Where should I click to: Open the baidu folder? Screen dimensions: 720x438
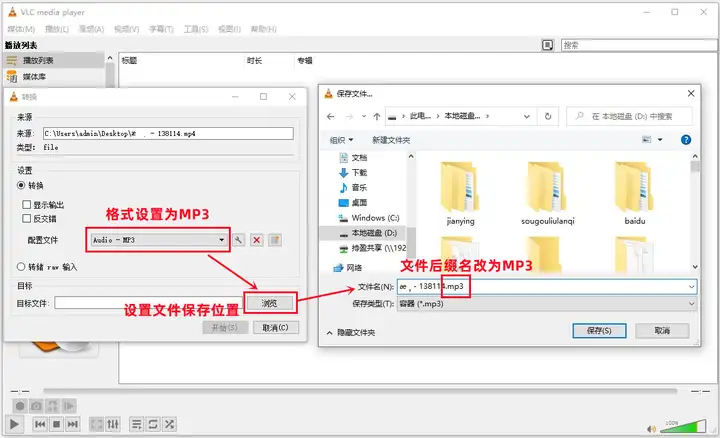tap(635, 194)
